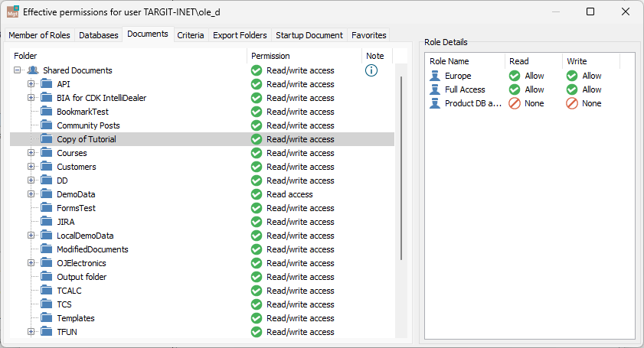Click the Role Name column header
644x348 pixels.
click(x=465, y=61)
